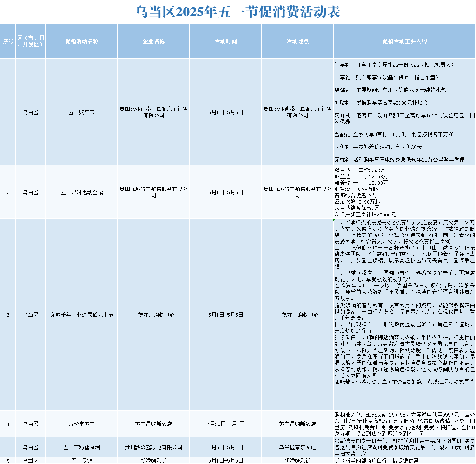Click the 区（市、县、开发区）header cell
The height and width of the screenshot is (464, 476).
pyautogui.click(x=31, y=41)
